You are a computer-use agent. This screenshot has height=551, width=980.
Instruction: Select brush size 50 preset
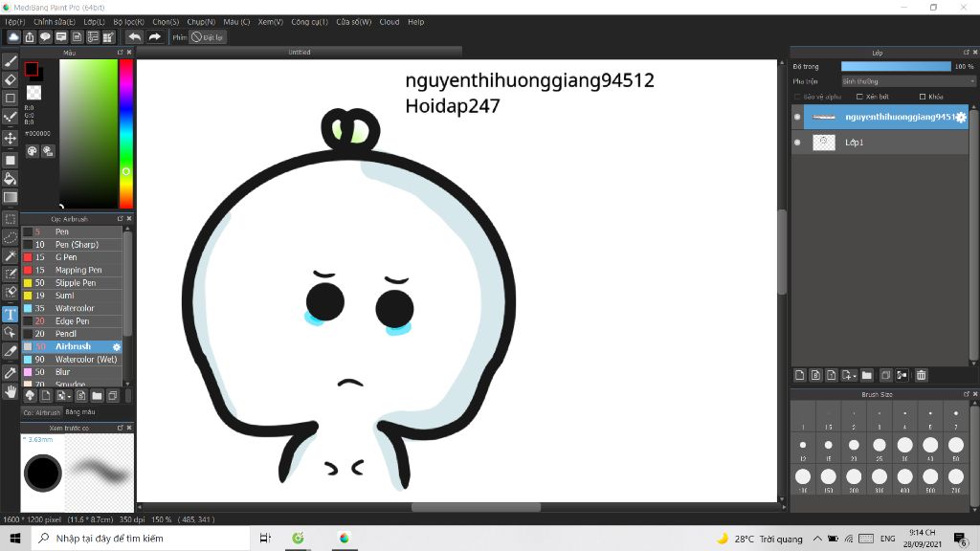point(956,446)
